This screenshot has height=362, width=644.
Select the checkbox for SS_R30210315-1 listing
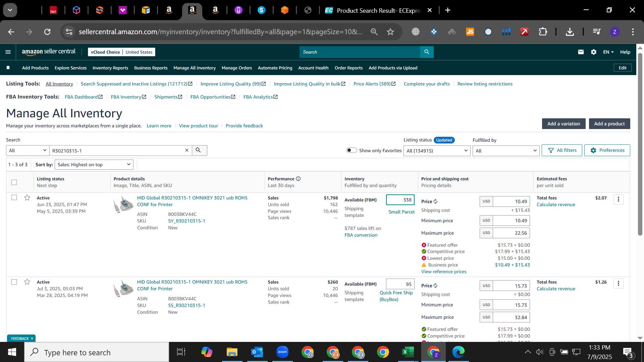pyautogui.click(x=14, y=282)
